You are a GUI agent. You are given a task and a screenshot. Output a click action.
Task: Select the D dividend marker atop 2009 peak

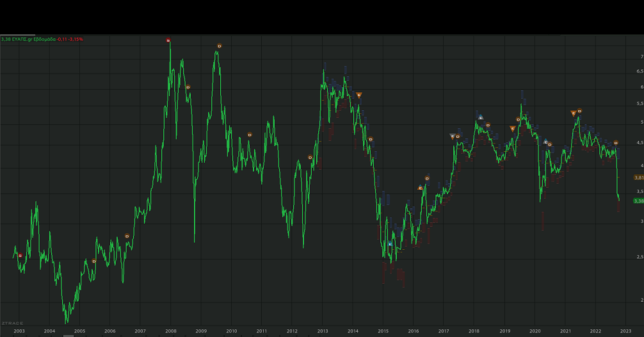pos(220,46)
